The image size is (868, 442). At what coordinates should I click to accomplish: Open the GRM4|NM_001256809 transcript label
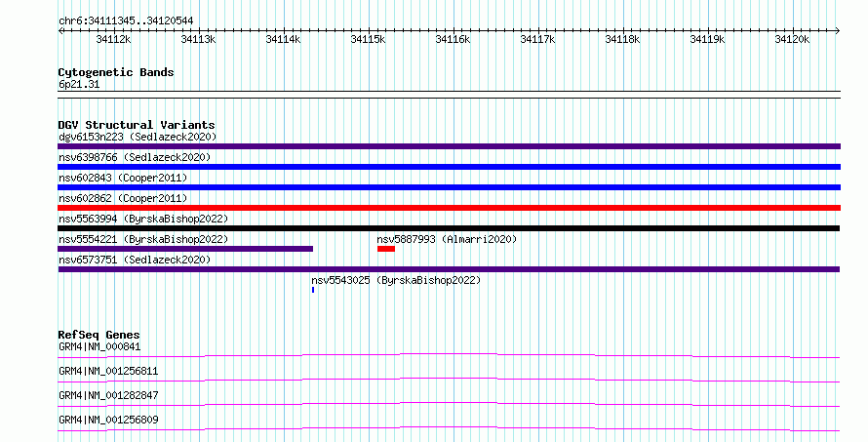pos(108,420)
